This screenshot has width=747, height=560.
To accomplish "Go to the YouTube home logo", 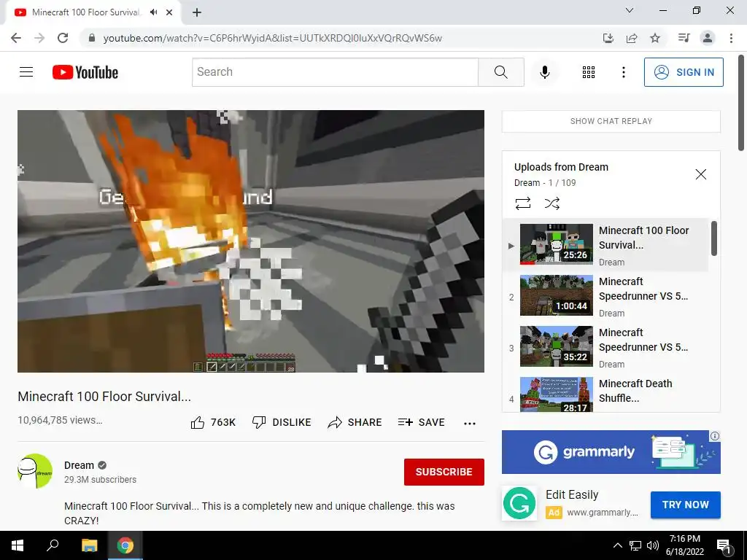I will [x=85, y=72].
